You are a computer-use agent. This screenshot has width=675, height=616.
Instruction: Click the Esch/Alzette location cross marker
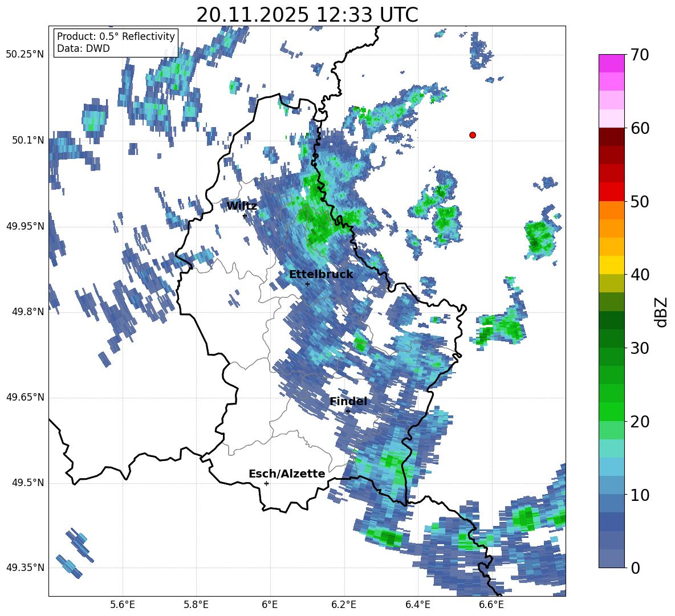[x=266, y=483]
